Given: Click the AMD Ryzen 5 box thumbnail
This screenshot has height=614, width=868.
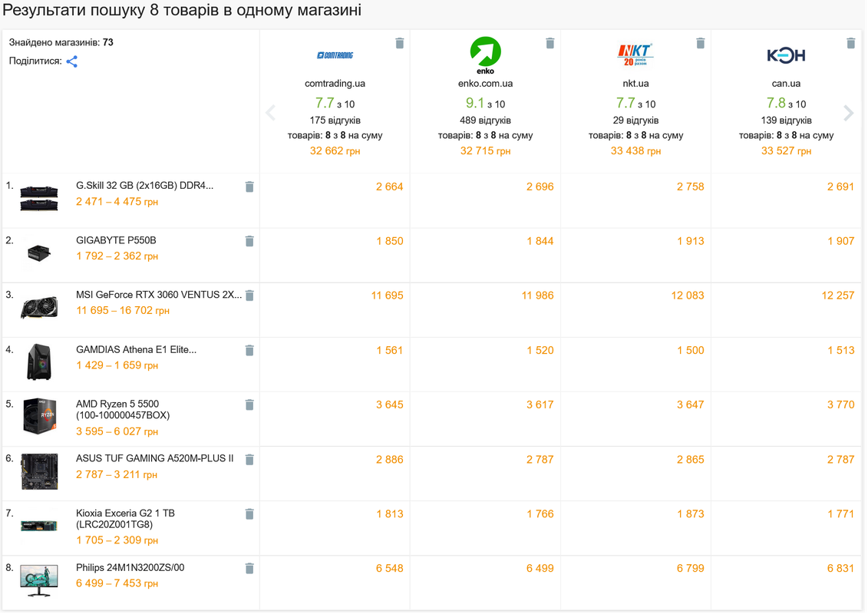Looking at the screenshot, I should tap(39, 416).
